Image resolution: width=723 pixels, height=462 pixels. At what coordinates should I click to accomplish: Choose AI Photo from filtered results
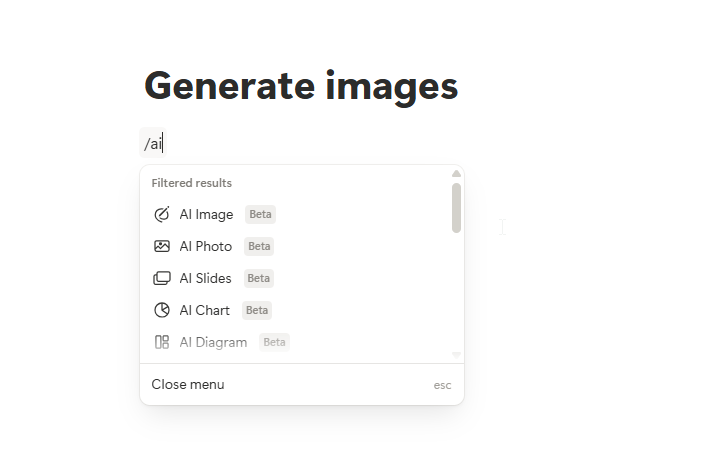click(x=205, y=246)
